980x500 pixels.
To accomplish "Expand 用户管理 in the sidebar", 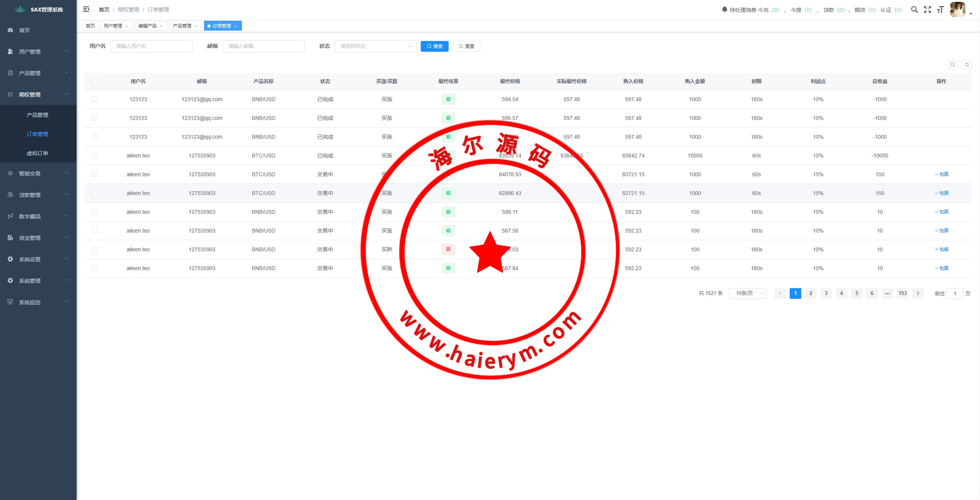I will click(x=38, y=51).
